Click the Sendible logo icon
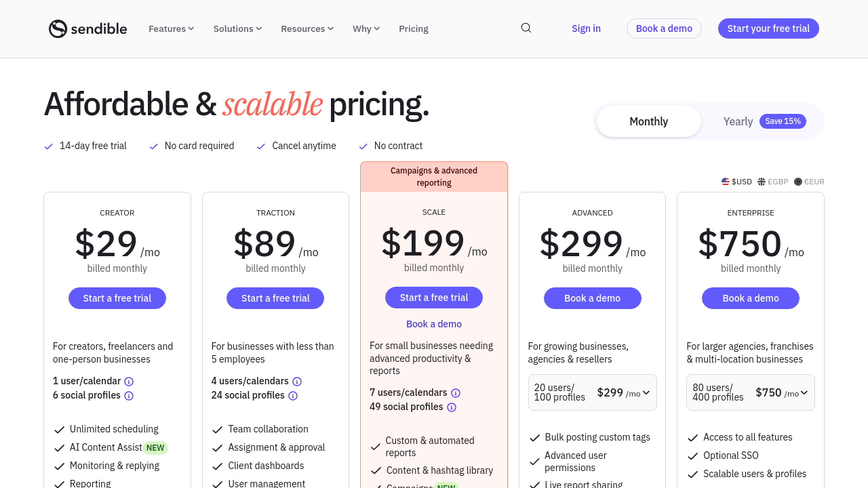 coord(58,28)
